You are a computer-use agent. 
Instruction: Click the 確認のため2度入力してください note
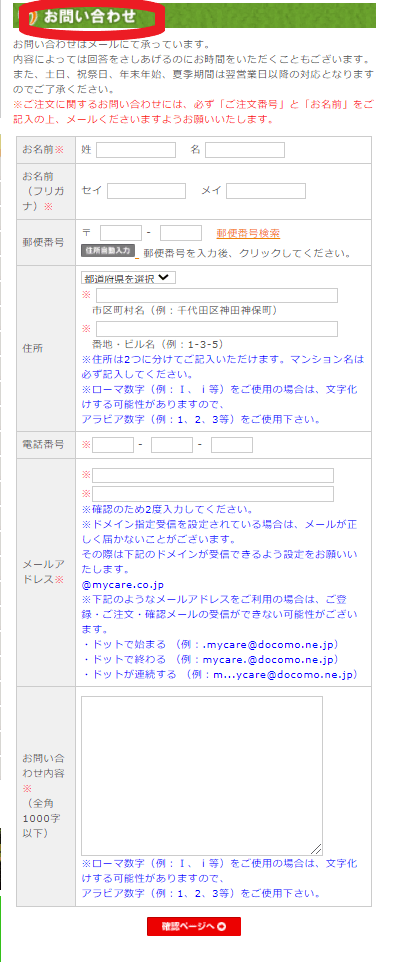click(x=167, y=510)
